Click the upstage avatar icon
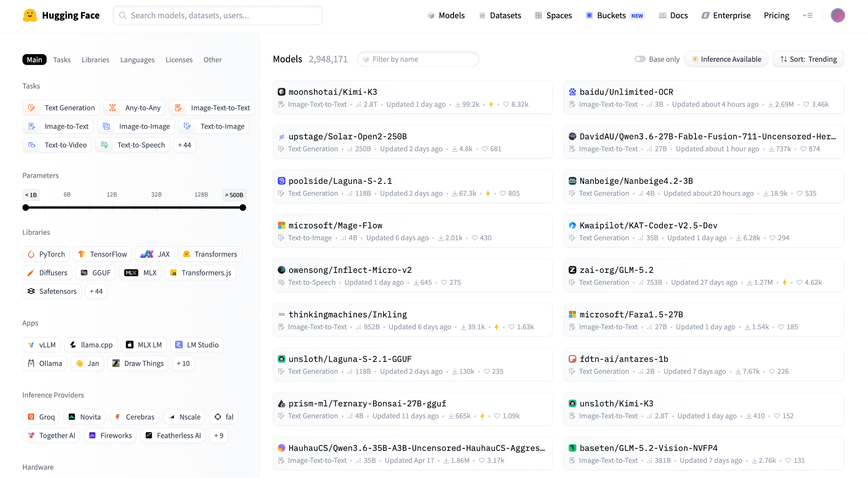The width and height of the screenshot is (868, 478). point(281,136)
